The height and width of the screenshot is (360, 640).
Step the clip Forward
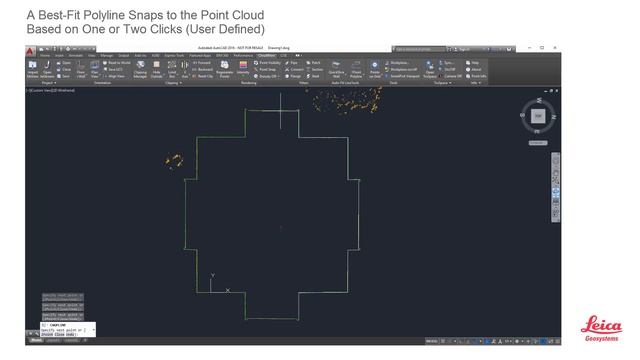(201, 63)
